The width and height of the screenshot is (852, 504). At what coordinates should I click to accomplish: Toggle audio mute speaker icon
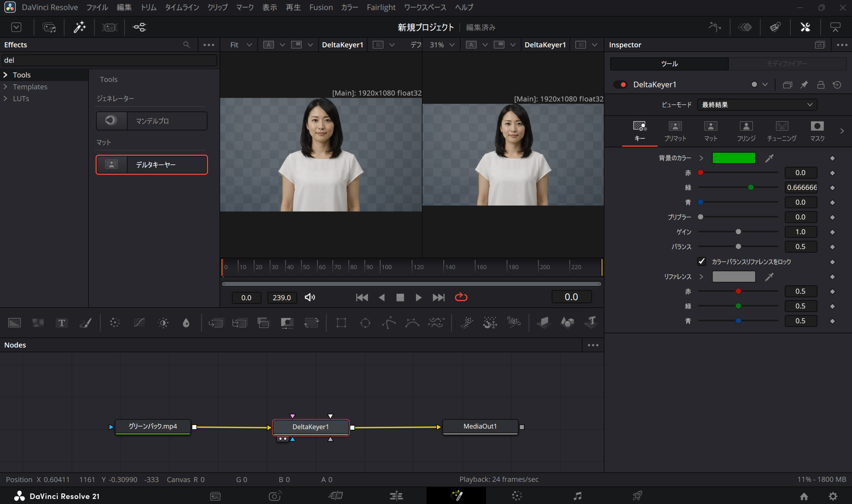tap(310, 297)
